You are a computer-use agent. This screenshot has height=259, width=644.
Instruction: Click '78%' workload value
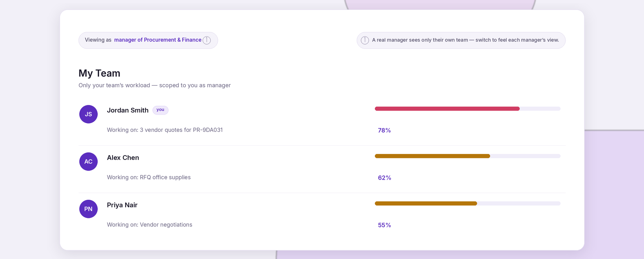[x=384, y=130]
